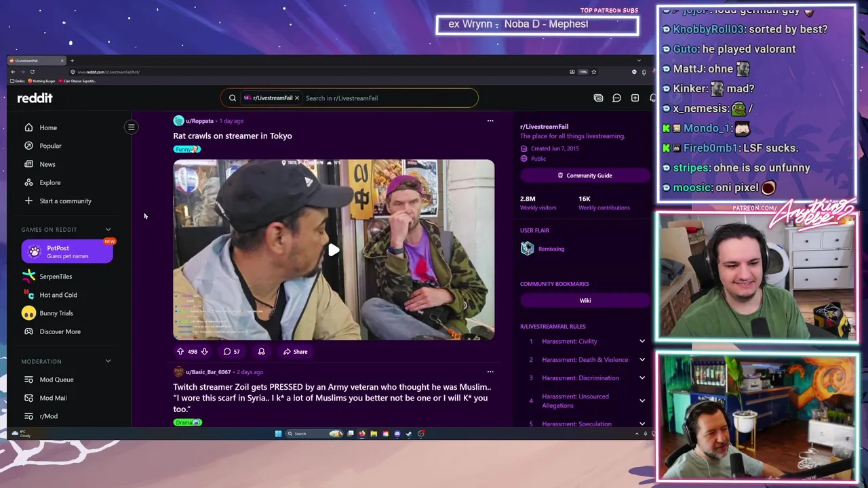
Task: Upvote the rat crawls post
Action: coord(180,352)
